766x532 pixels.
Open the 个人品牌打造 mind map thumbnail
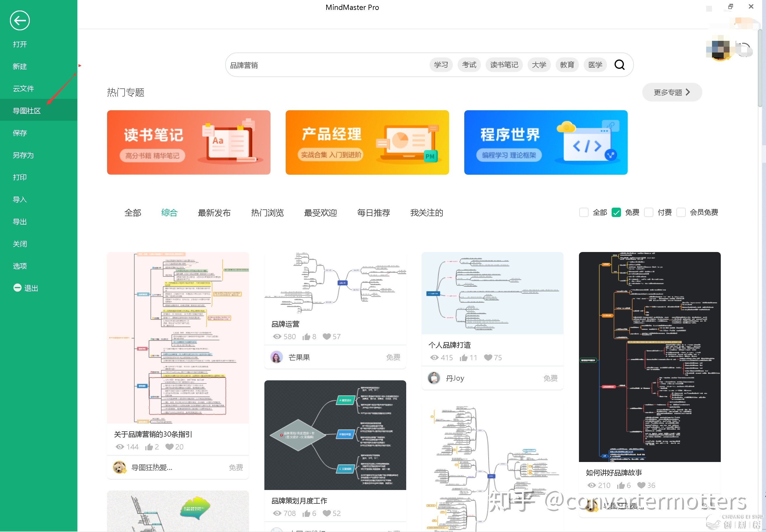tap(492, 293)
